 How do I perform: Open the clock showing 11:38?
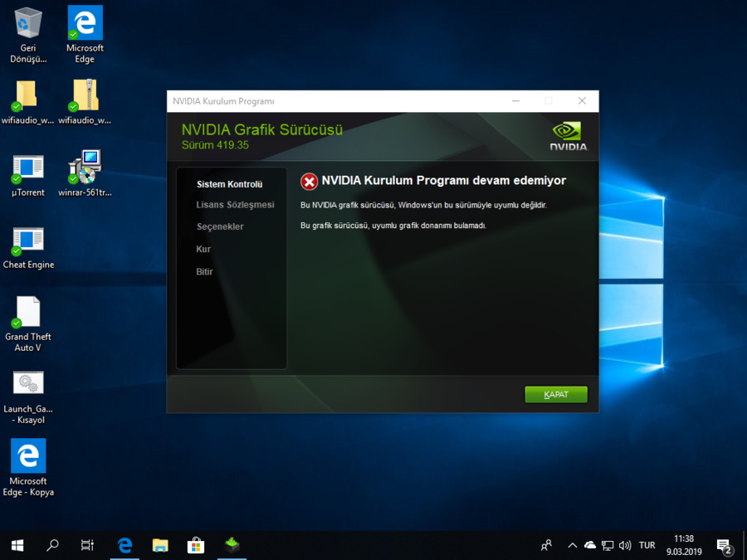684,545
